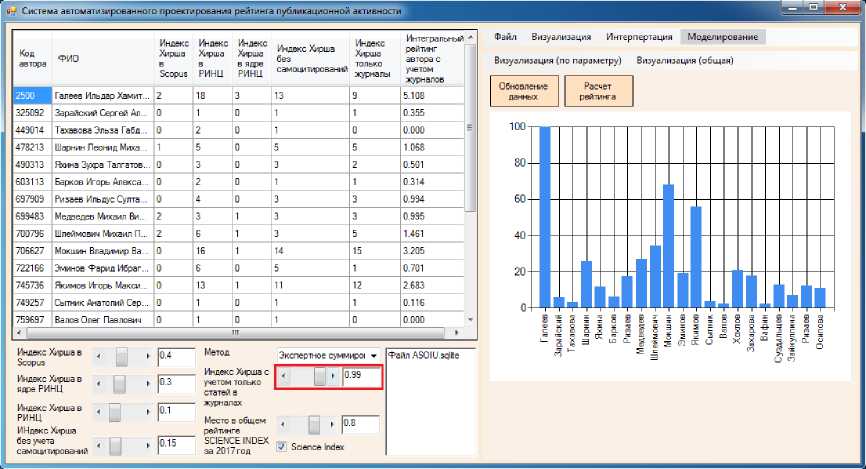
Task: Toggle the Science Index checkbox
Action: pos(282,446)
